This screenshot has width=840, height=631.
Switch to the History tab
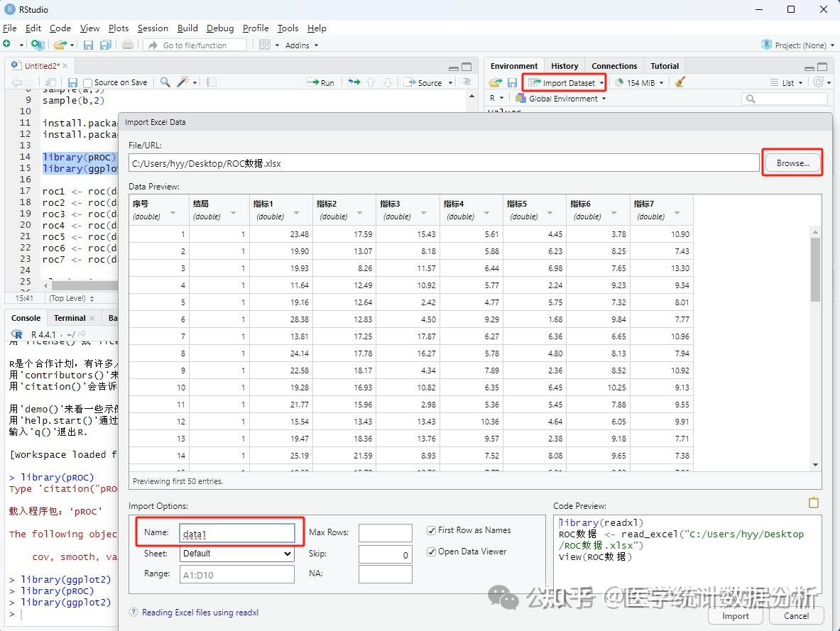pos(564,66)
